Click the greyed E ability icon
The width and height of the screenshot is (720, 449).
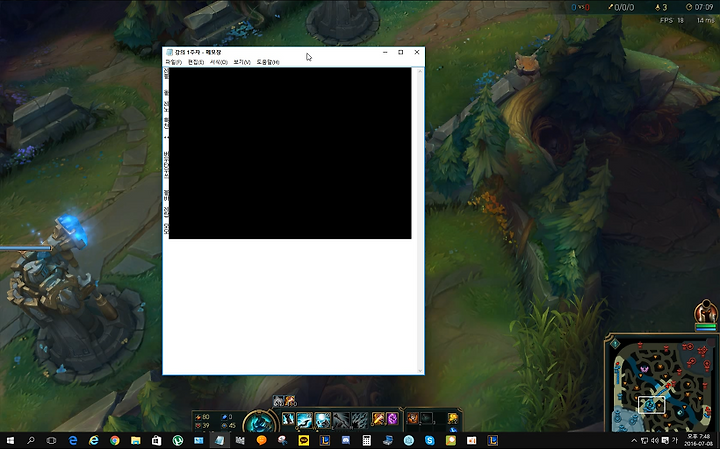(x=341, y=419)
